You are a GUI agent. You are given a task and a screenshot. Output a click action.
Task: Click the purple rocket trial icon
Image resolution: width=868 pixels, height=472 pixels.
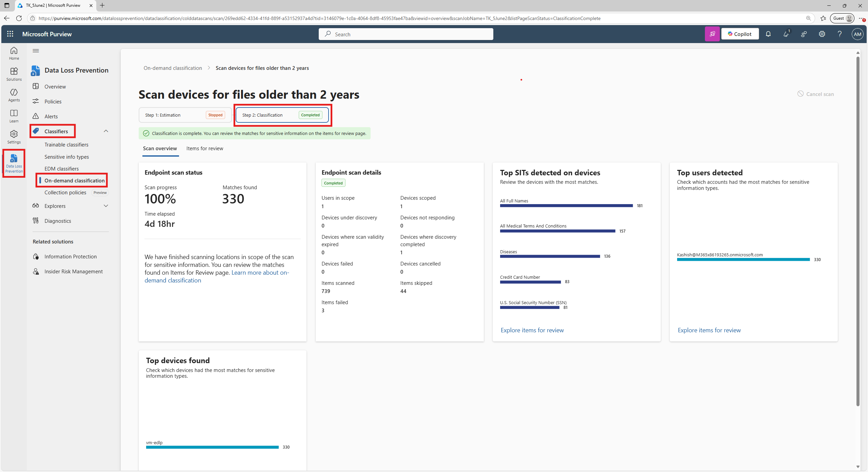point(712,34)
